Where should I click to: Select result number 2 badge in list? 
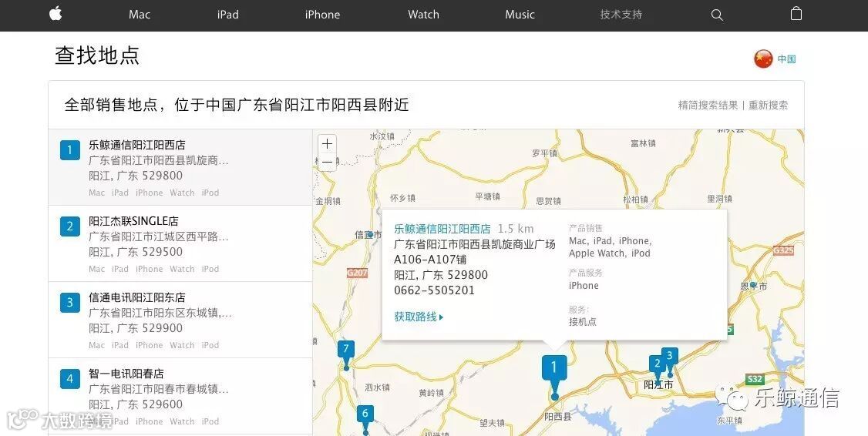point(69,226)
